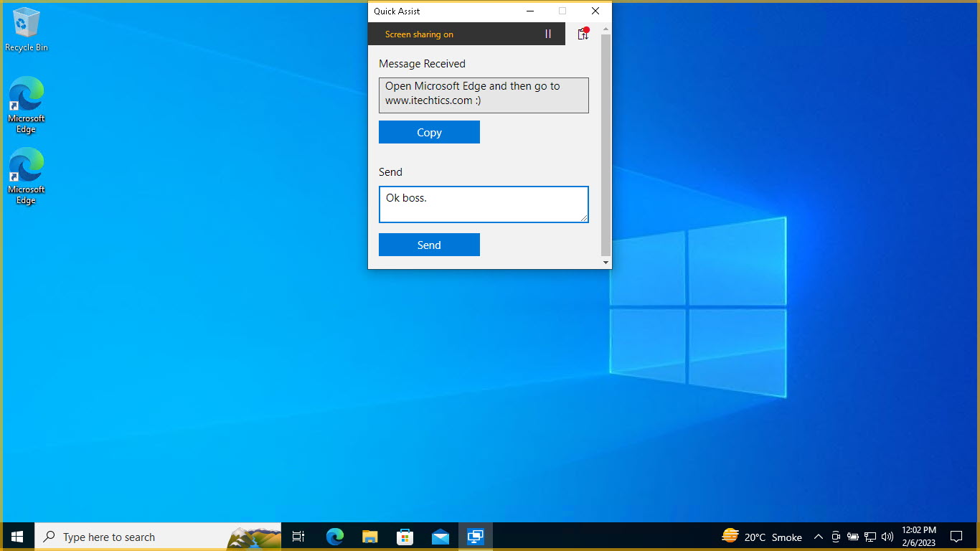Click the Quick Assist scrollbar down arrow

click(606, 263)
